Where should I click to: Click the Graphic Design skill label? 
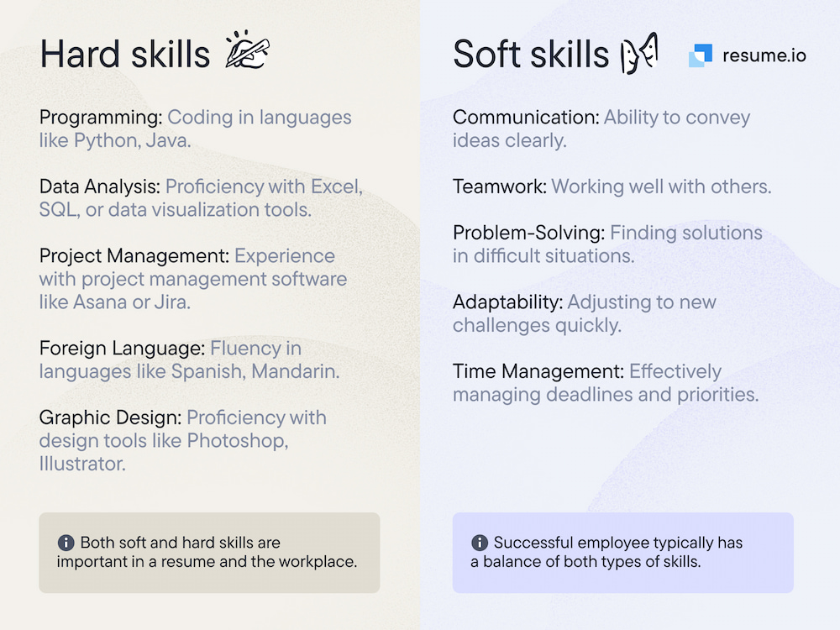(x=110, y=417)
